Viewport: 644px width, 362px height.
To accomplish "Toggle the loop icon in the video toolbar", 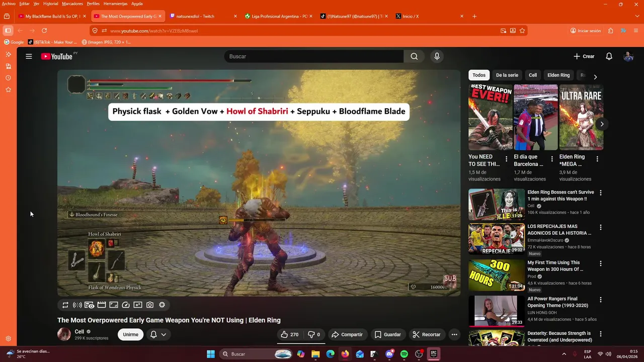I will [65, 305].
